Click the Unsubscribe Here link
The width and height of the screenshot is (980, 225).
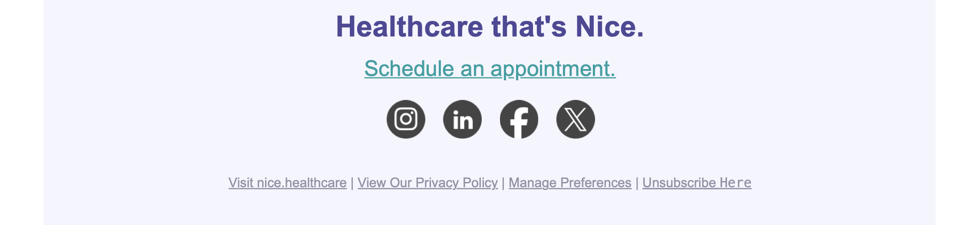697,183
